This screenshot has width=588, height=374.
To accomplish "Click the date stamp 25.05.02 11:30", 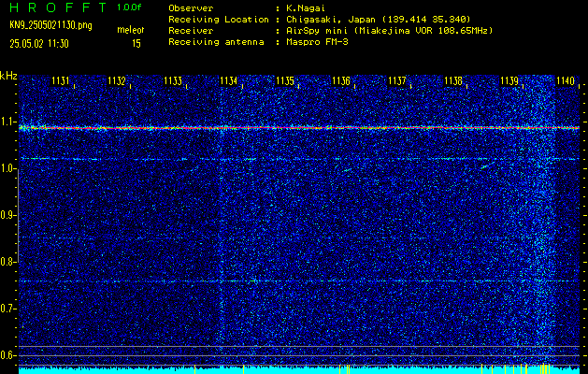I will click(x=39, y=44).
